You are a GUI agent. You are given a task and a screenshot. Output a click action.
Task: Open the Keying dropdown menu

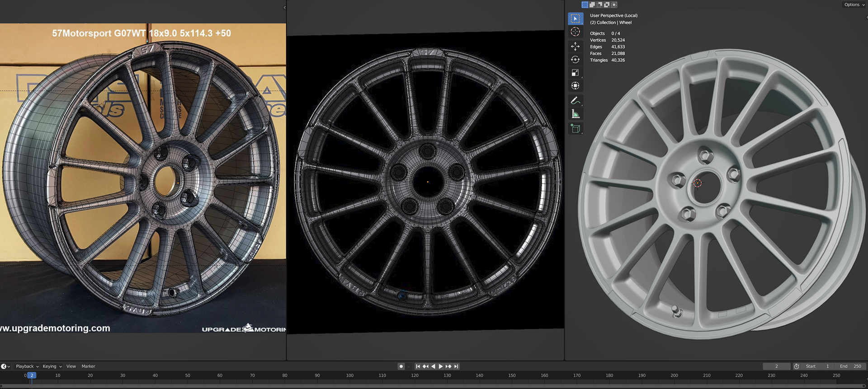coord(52,366)
